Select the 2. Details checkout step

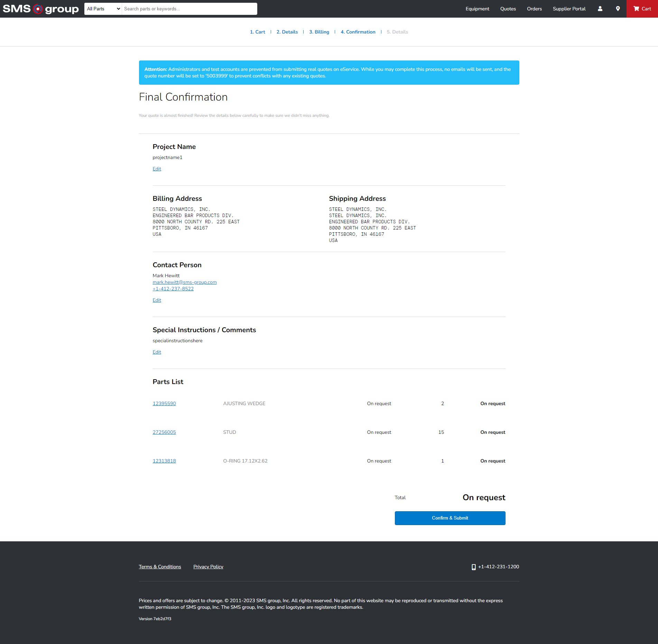(x=287, y=32)
